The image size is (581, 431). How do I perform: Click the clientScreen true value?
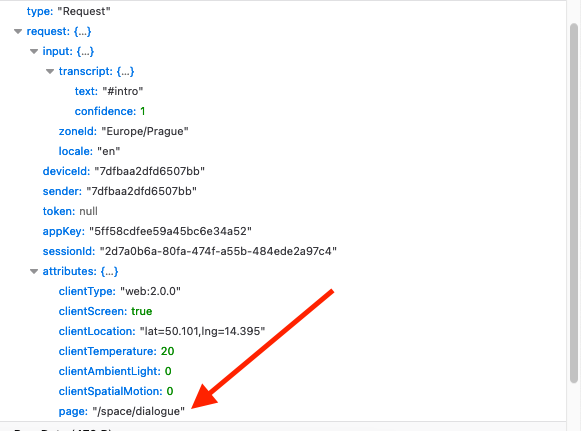click(x=142, y=311)
